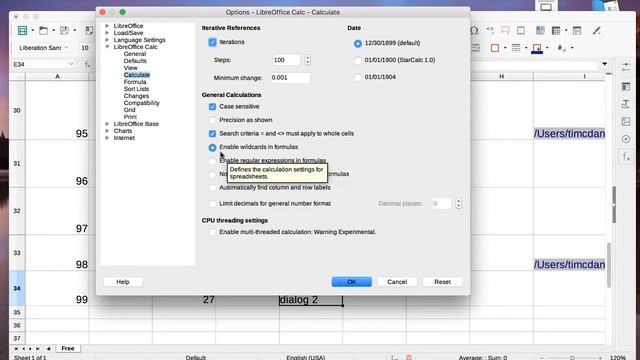Screen dimensions: 640x360
Task: Click the Save document toolbar icon
Action: coord(64,30)
